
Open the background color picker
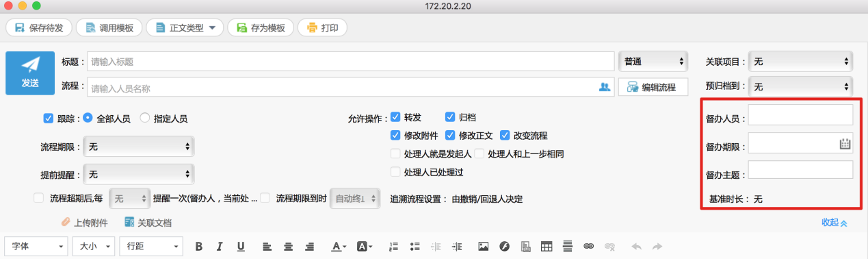(365, 246)
